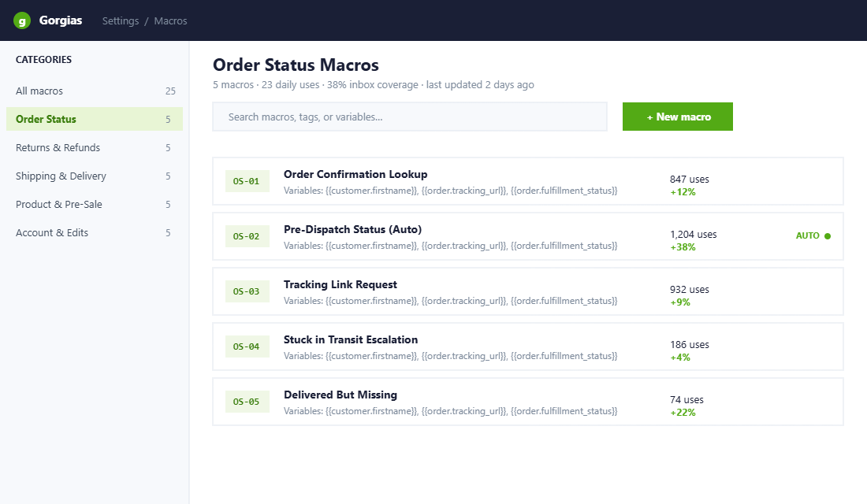Click the +38% growth figure
867x504 pixels.
pyautogui.click(x=683, y=247)
